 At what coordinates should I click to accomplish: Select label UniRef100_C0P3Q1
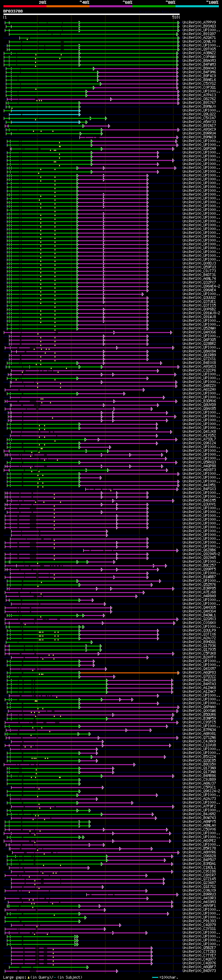199,88
